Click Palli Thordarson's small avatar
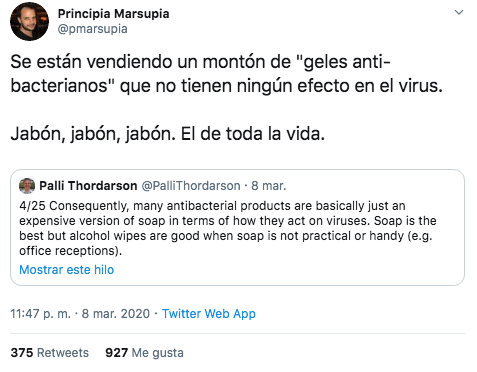477x372 pixels. point(27,186)
